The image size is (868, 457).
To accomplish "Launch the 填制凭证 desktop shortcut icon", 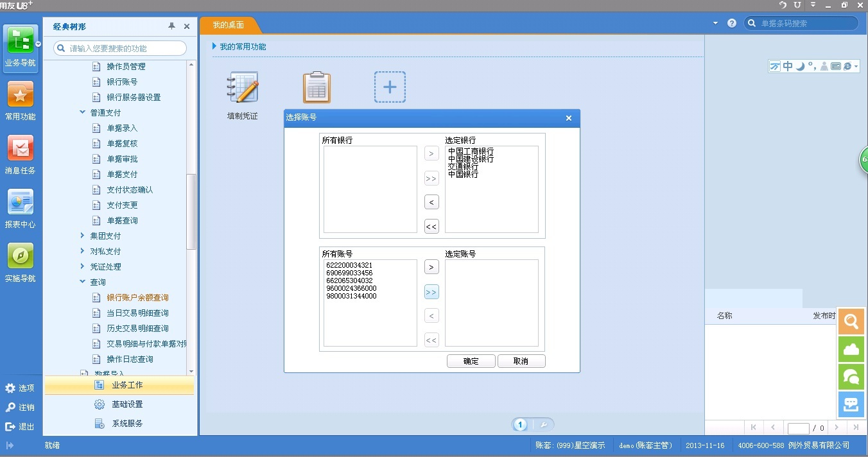I will [x=243, y=87].
